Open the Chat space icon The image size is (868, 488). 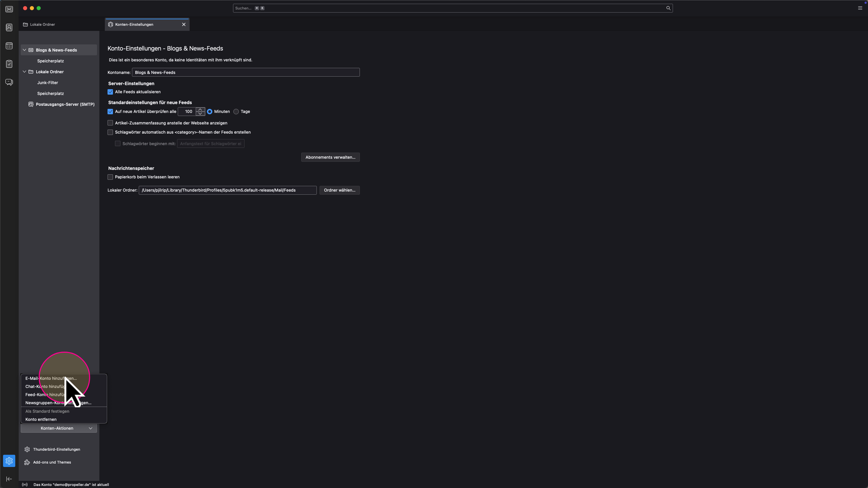tap(9, 82)
